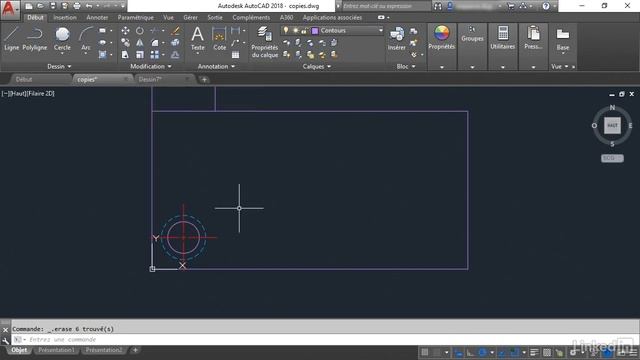Open the Paramétrique ribbon tab
This screenshot has width=640, height=360.
coord(136,18)
